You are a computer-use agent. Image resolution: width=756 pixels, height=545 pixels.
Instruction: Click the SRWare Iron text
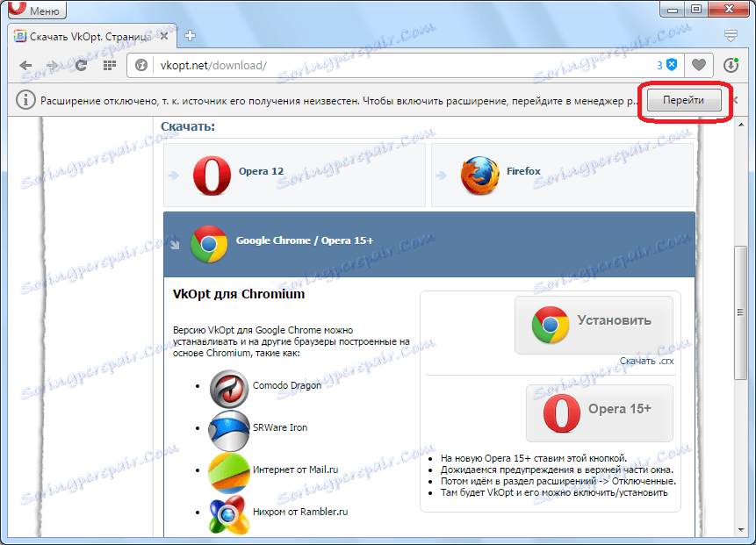coord(279,427)
